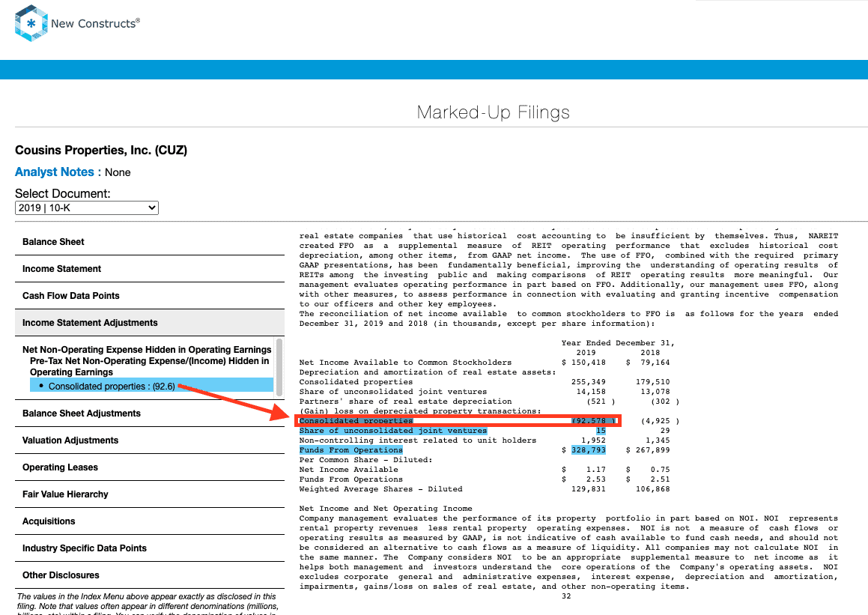Viewport: 868px width, 615px height.
Task: Click the highlighted 15 joint ventures value
Action: pyautogui.click(x=601, y=431)
